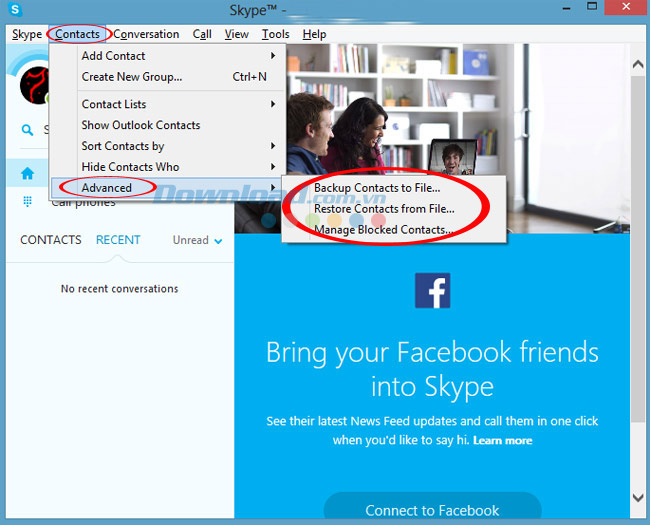The height and width of the screenshot is (525, 650).
Task: Open the Tools menu
Action: tap(275, 34)
